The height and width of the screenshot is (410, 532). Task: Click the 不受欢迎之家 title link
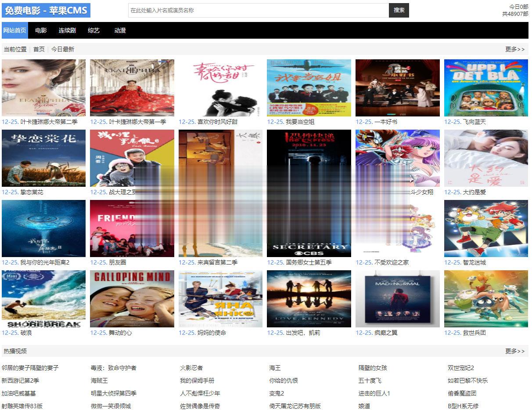click(x=392, y=262)
